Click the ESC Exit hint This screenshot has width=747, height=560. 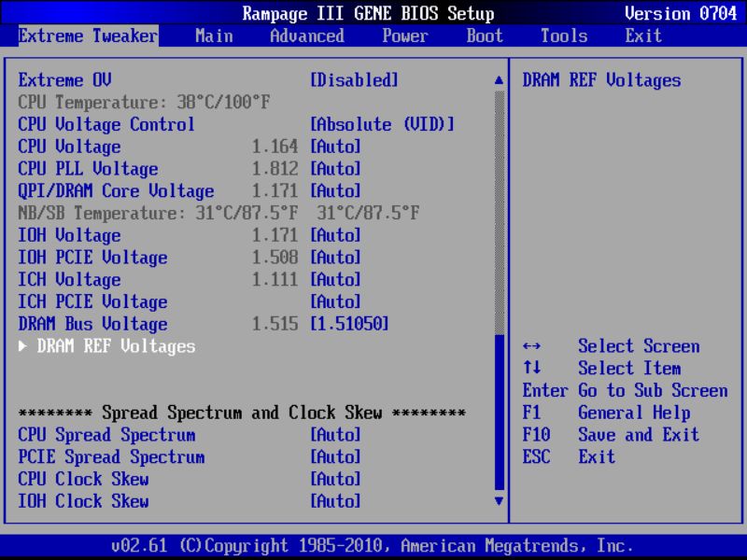569,457
